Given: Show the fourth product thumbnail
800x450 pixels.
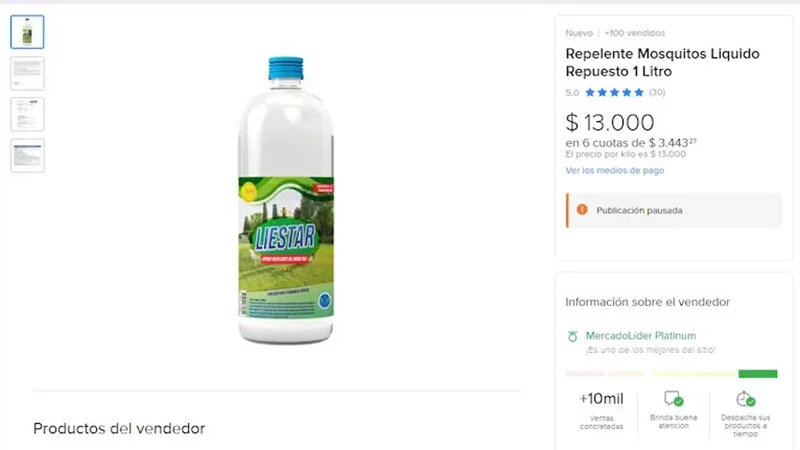Looking at the screenshot, I should (x=27, y=155).
